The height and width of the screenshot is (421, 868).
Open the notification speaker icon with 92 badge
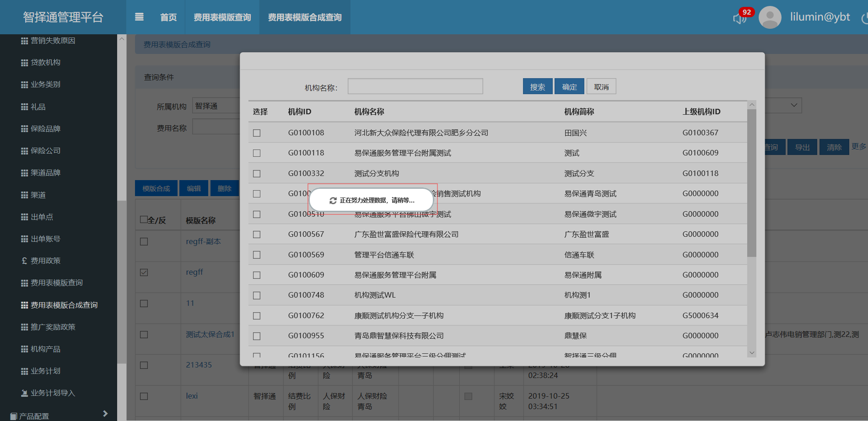point(739,18)
